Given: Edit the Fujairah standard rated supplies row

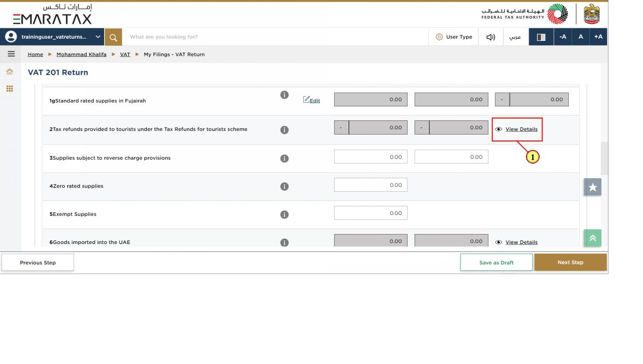Looking at the screenshot, I should (x=311, y=100).
